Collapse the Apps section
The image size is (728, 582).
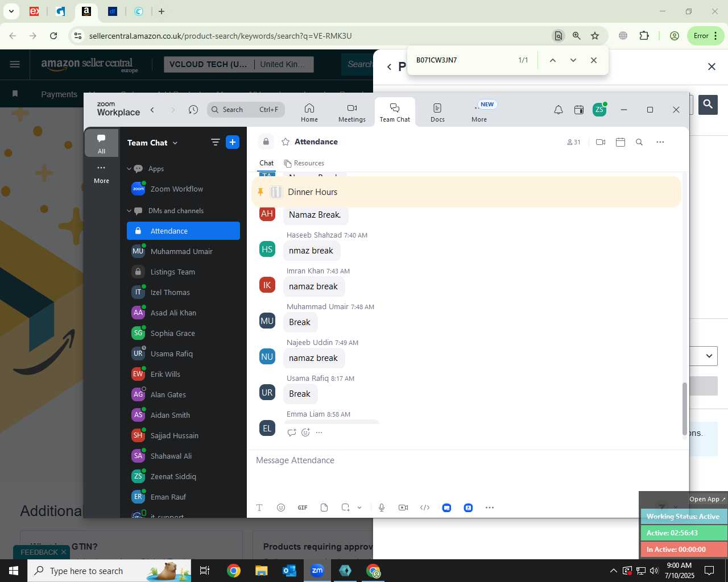[129, 169]
